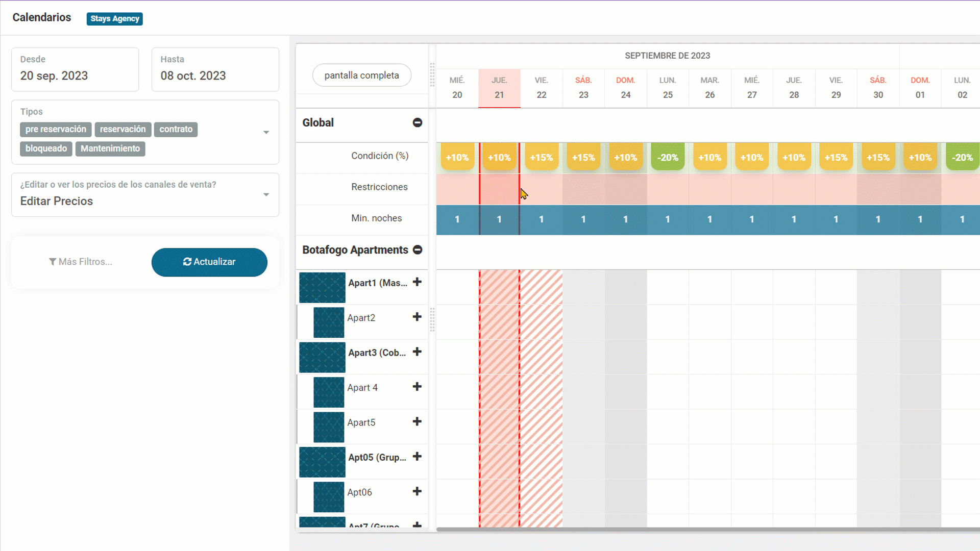
Task: Select the SÁB. 23 day header
Action: (583, 88)
